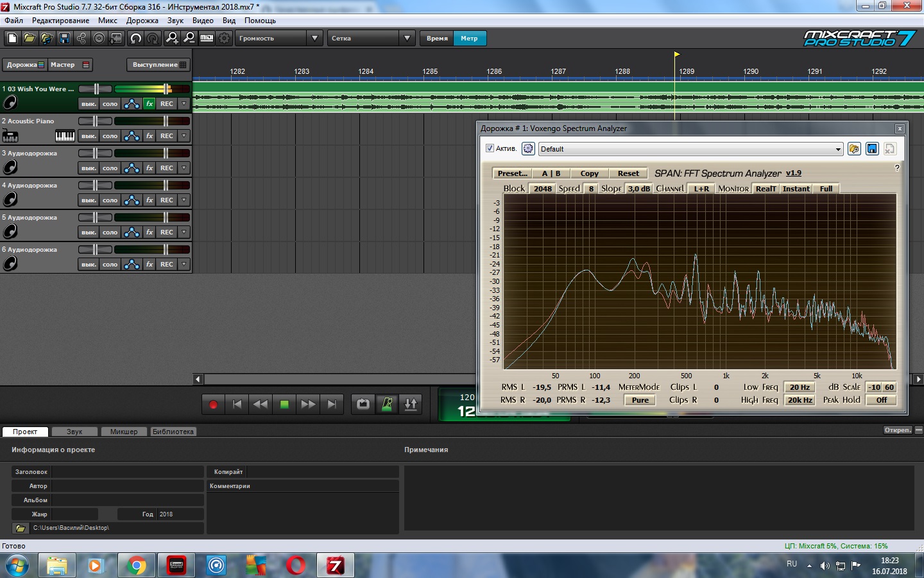Open the Default preset dropdown in the analyzer

pyautogui.click(x=690, y=149)
